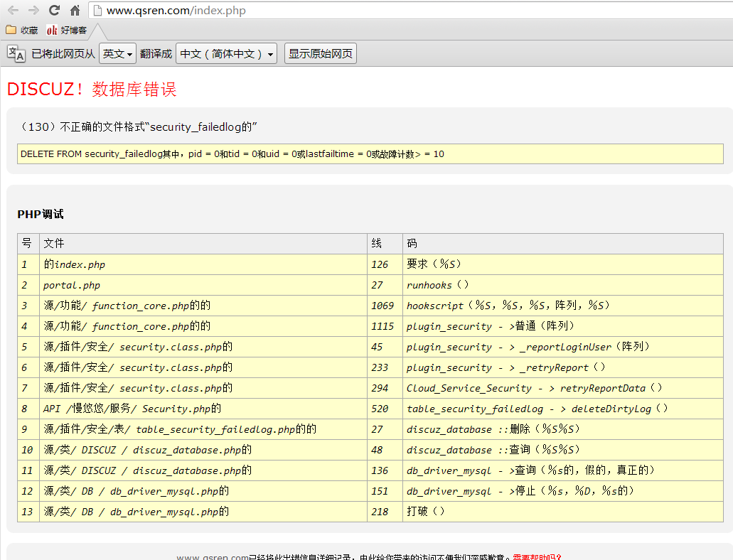Click line number 1115
The height and width of the screenshot is (560, 733).
[x=385, y=325]
